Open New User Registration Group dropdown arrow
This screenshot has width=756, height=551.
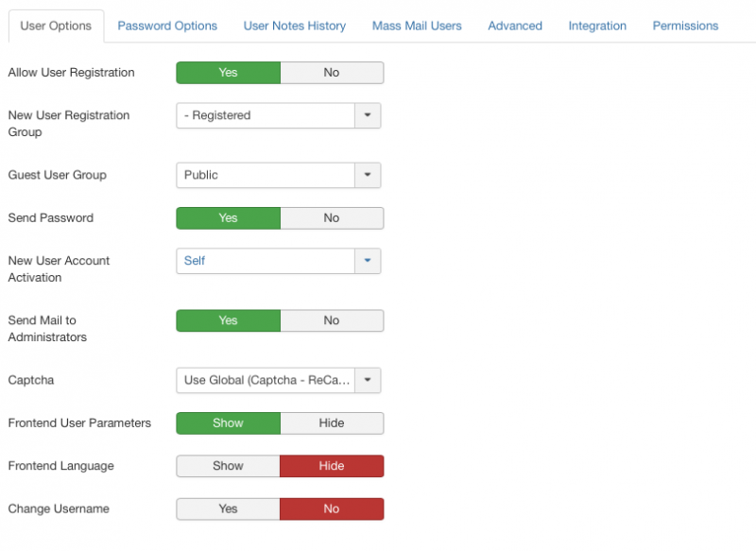[x=368, y=115]
